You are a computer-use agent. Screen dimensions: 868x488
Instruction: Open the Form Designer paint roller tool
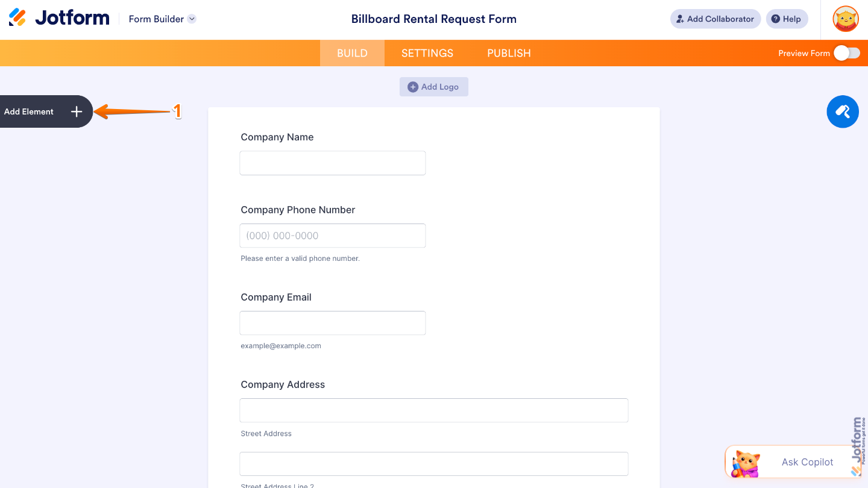[842, 111]
